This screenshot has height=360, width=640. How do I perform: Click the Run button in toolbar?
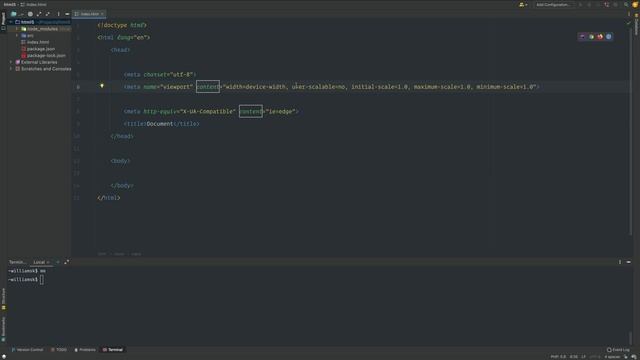pos(580,4)
